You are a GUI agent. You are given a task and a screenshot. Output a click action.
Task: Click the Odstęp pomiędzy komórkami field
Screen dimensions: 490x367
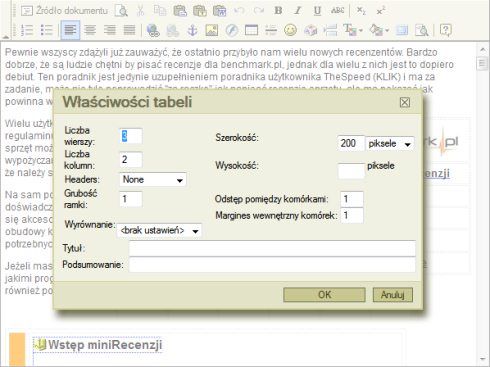352,199
